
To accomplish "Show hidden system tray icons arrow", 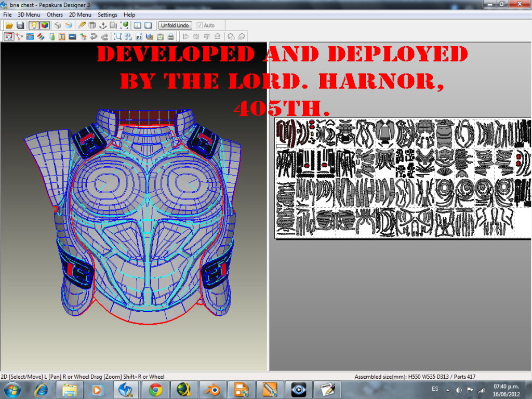I will click(448, 390).
